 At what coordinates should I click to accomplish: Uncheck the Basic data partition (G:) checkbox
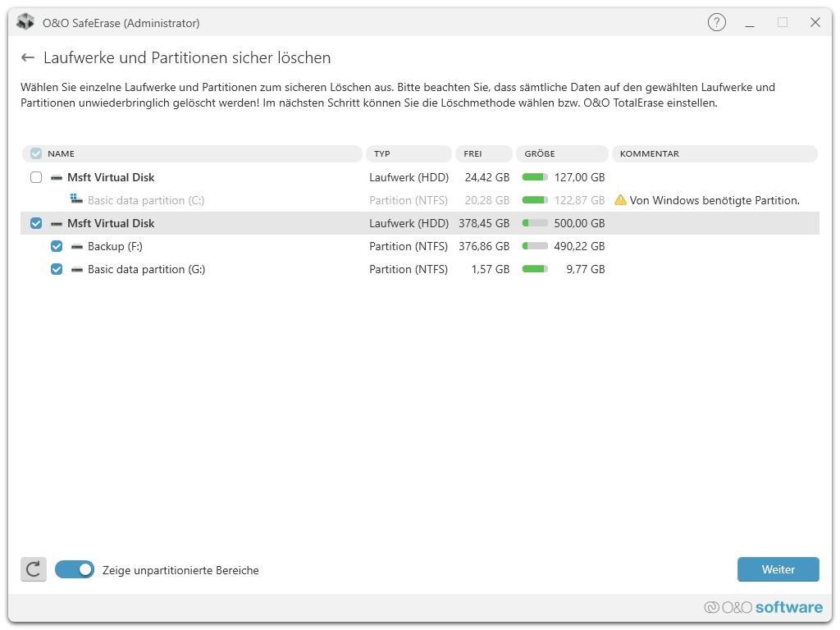point(57,269)
